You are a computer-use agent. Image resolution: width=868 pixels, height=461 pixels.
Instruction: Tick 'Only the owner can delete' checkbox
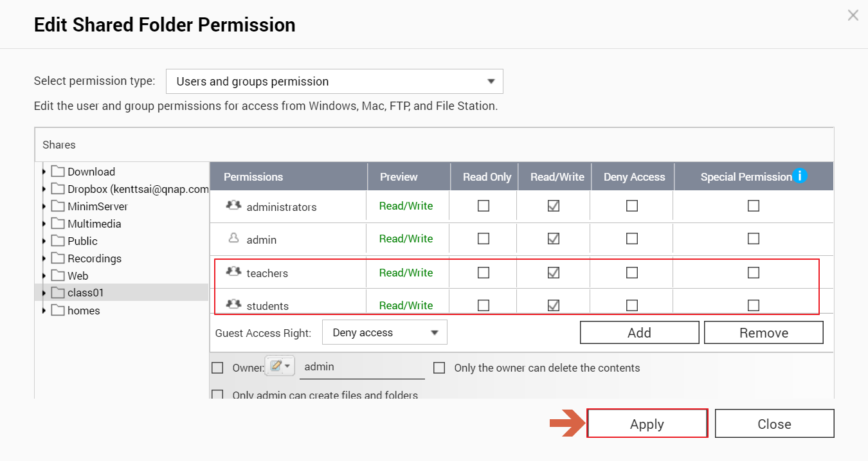click(x=439, y=368)
